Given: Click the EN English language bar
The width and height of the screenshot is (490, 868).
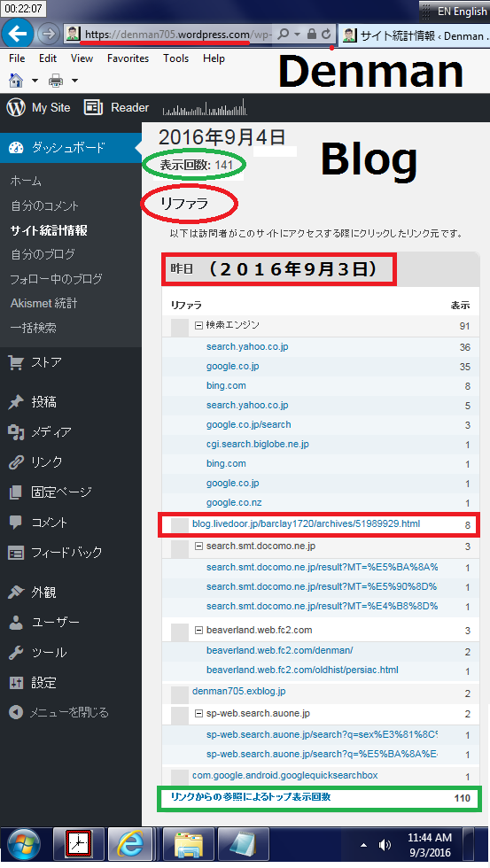Looking at the screenshot, I should [455, 11].
